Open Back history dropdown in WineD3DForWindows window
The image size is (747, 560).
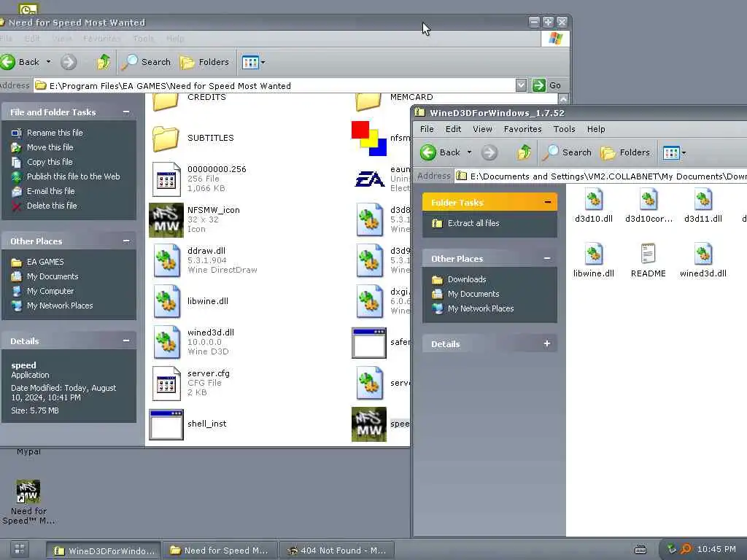(469, 152)
